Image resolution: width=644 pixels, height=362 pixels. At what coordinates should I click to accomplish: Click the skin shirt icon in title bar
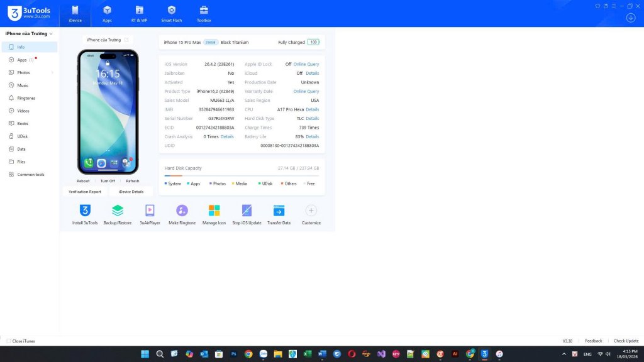pos(597,6)
